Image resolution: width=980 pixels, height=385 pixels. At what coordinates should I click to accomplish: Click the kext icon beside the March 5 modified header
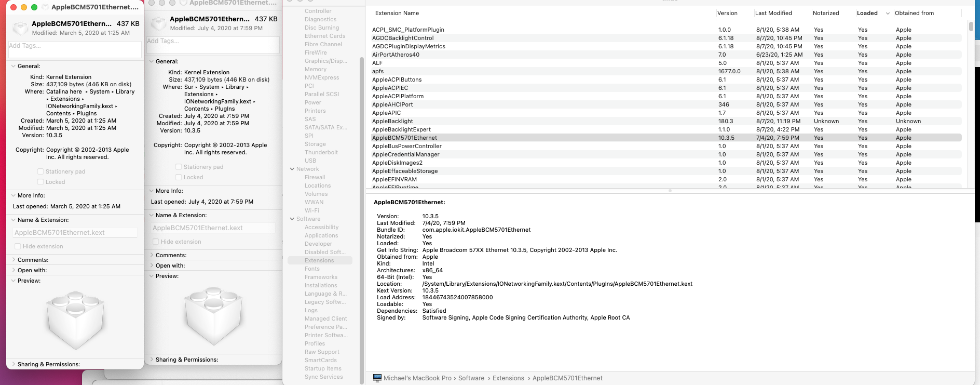point(20,28)
